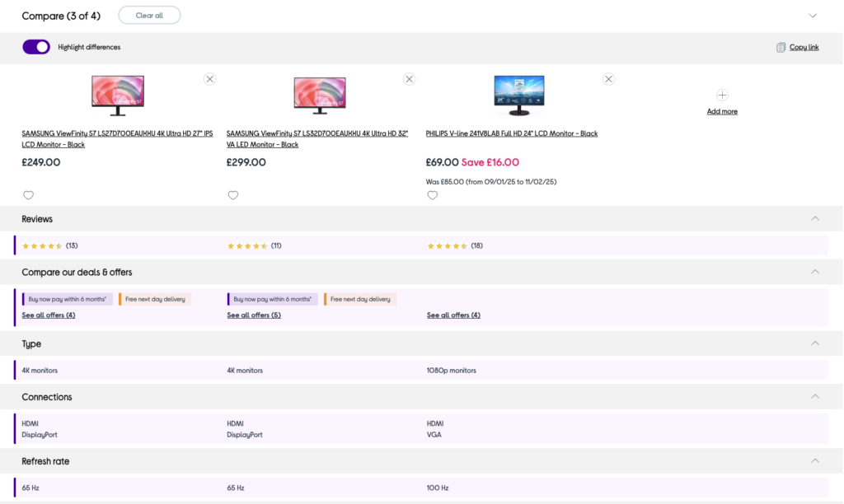Click the Refresh rate section heading

click(46, 461)
